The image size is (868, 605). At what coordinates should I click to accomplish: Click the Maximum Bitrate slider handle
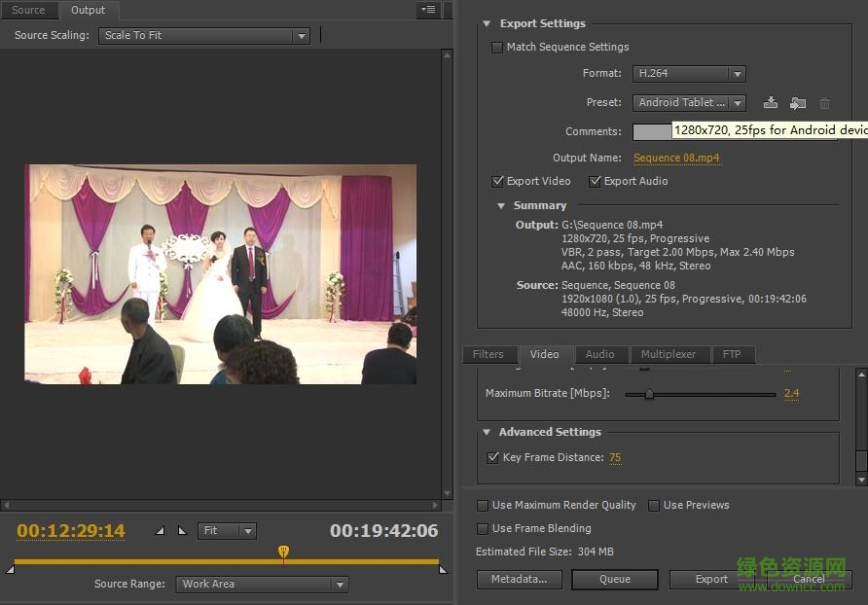(649, 394)
